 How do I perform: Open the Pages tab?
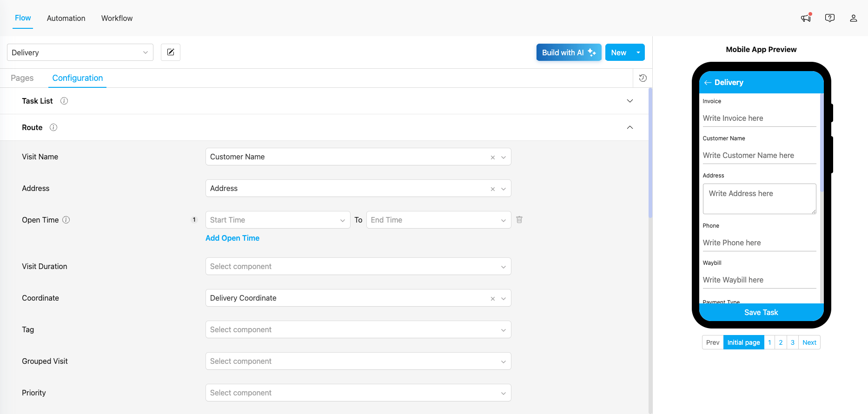22,78
